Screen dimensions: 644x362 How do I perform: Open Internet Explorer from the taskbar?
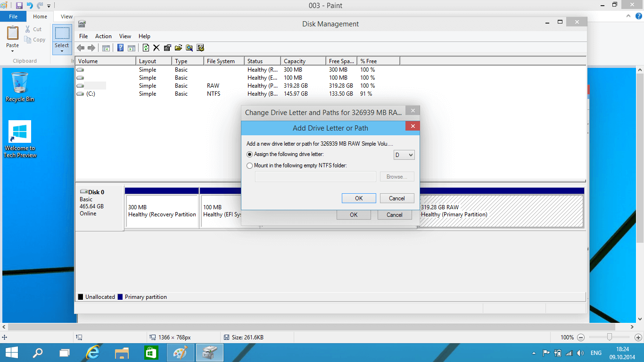click(x=93, y=353)
